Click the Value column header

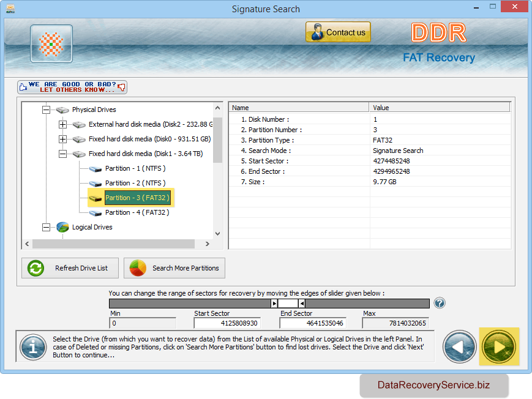pyautogui.click(x=440, y=108)
